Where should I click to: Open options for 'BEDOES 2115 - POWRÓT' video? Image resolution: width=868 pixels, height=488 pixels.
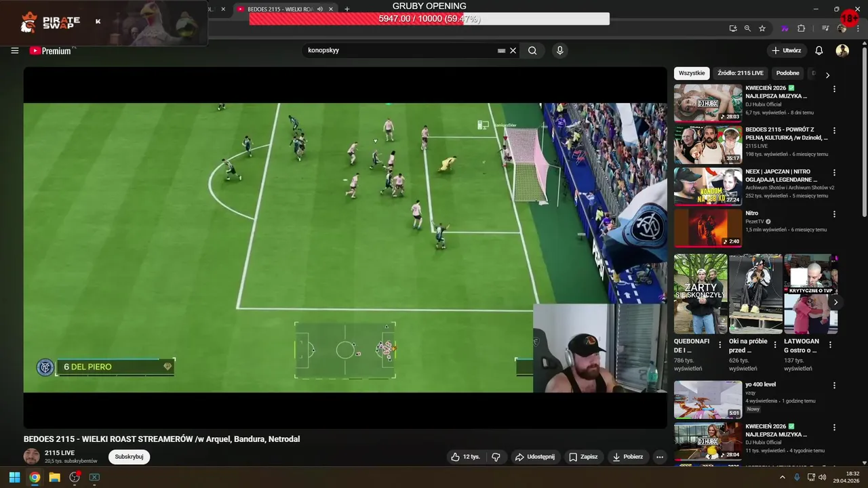click(834, 130)
